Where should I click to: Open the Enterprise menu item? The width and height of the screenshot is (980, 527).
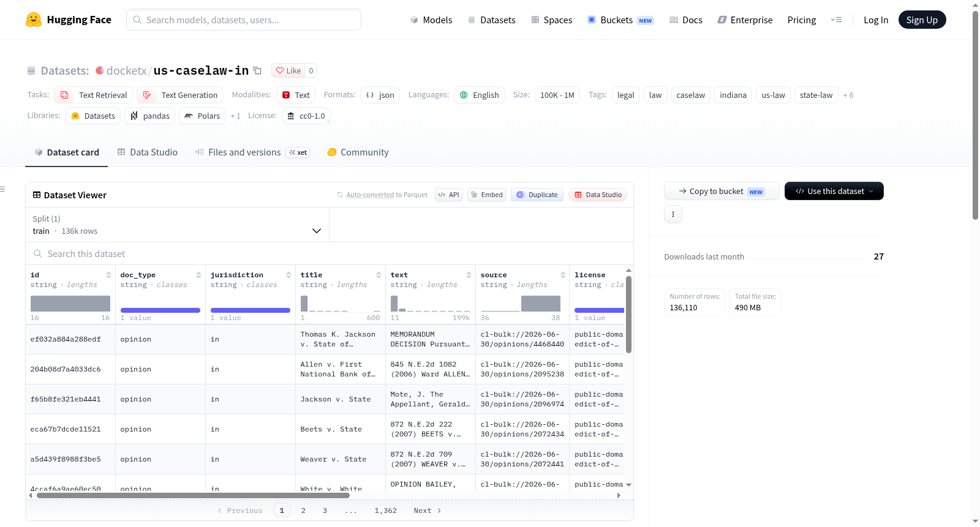coord(745,20)
